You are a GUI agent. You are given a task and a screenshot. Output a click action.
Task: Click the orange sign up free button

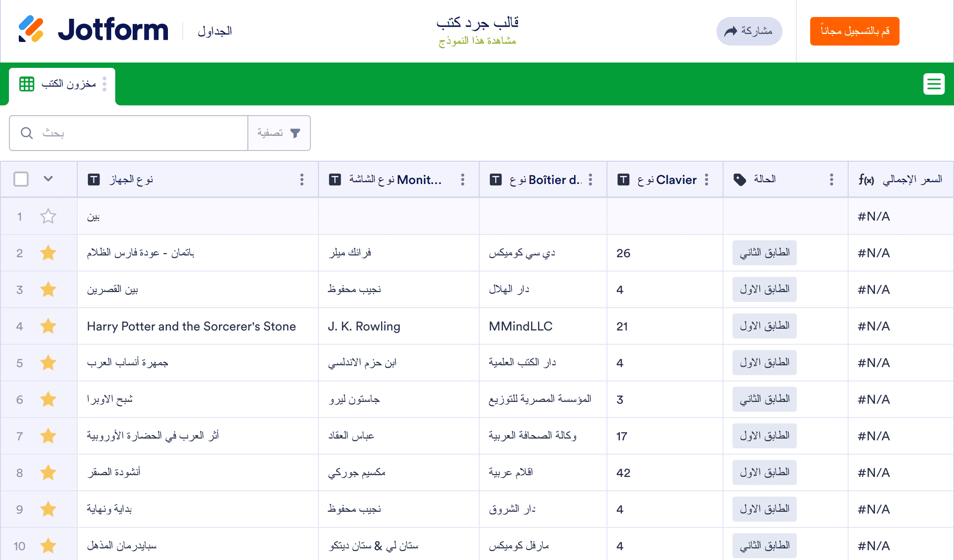854,31
